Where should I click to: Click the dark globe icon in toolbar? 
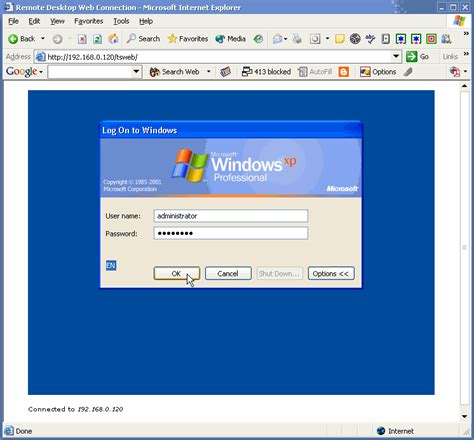pyautogui.click(x=355, y=39)
